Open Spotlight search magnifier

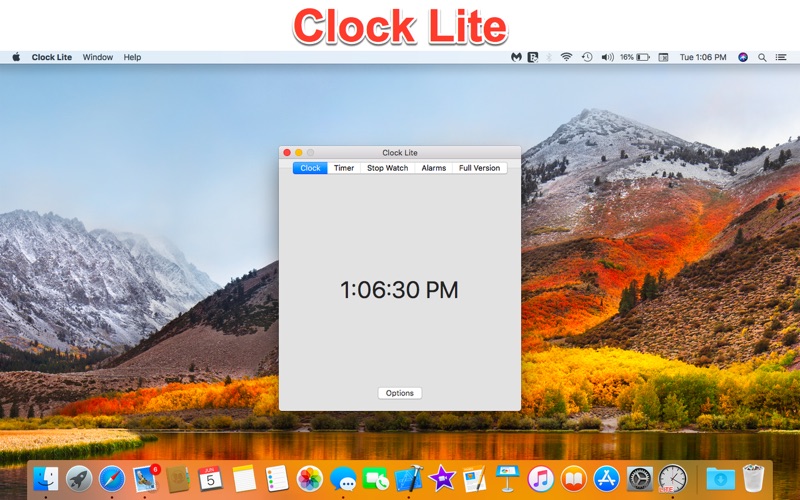[762, 58]
